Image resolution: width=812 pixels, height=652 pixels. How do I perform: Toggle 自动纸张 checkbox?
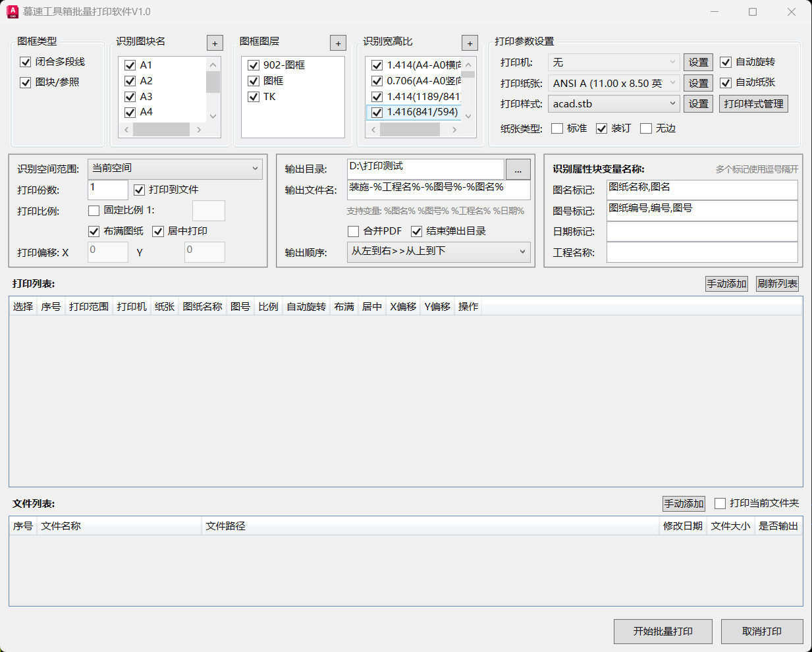click(x=726, y=83)
